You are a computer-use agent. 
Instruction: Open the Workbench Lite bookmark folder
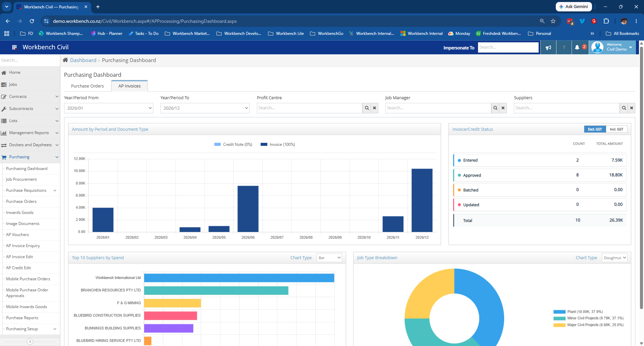tap(286, 34)
